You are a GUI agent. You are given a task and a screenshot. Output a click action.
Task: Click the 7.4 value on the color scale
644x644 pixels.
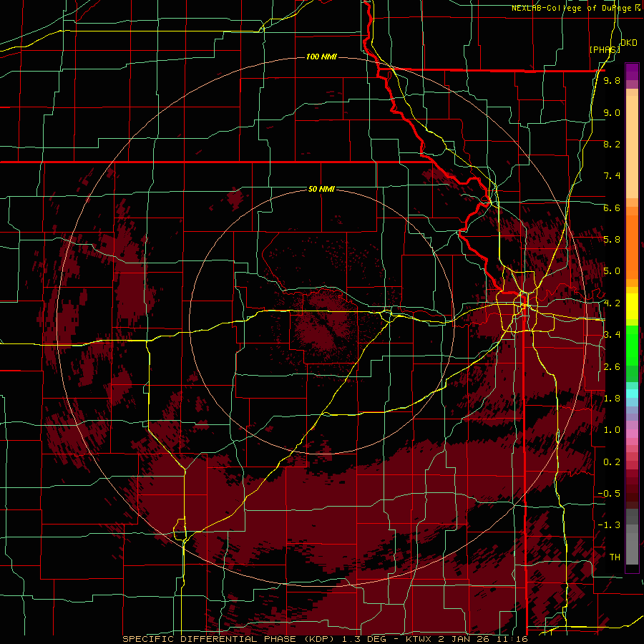pyautogui.click(x=612, y=176)
